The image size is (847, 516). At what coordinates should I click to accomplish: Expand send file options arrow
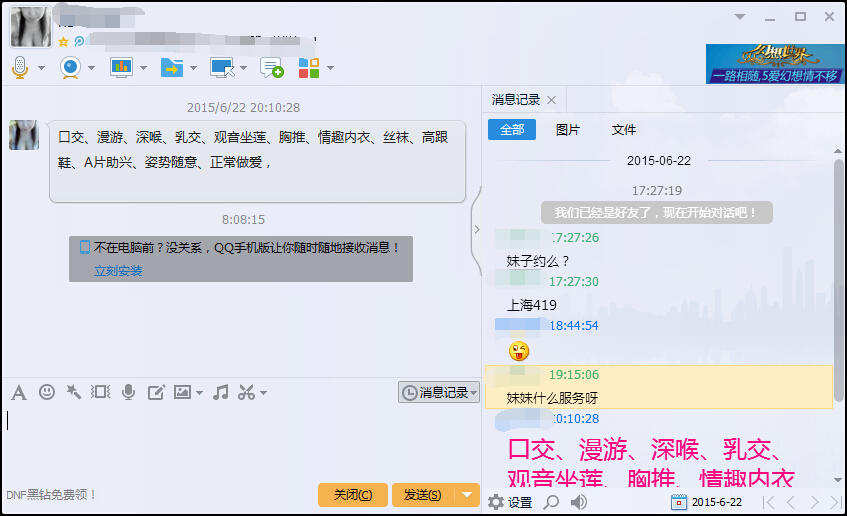click(x=193, y=68)
